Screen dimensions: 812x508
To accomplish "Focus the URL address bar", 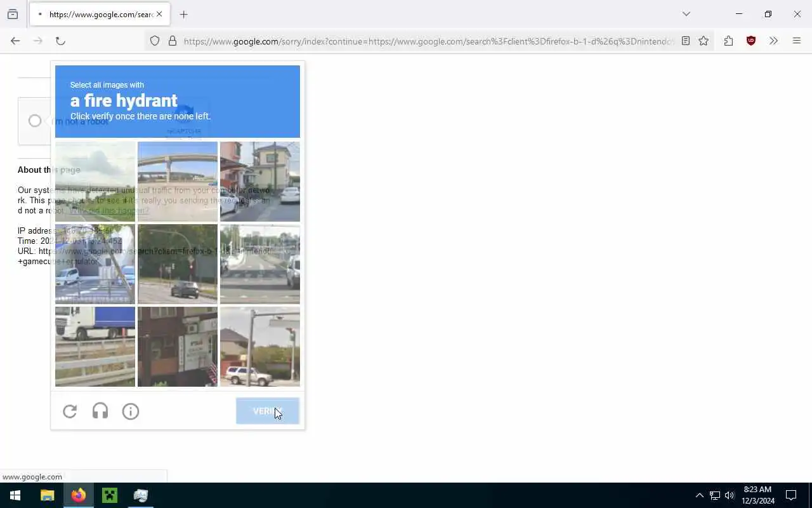I will pyautogui.click(x=428, y=41).
